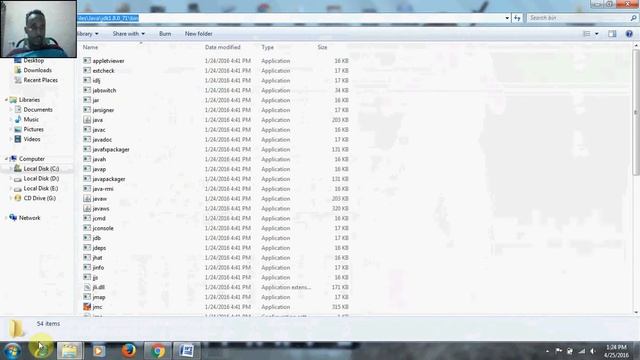Select the javaw application icon
640x360 pixels.
pyautogui.click(x=87, y=198)
